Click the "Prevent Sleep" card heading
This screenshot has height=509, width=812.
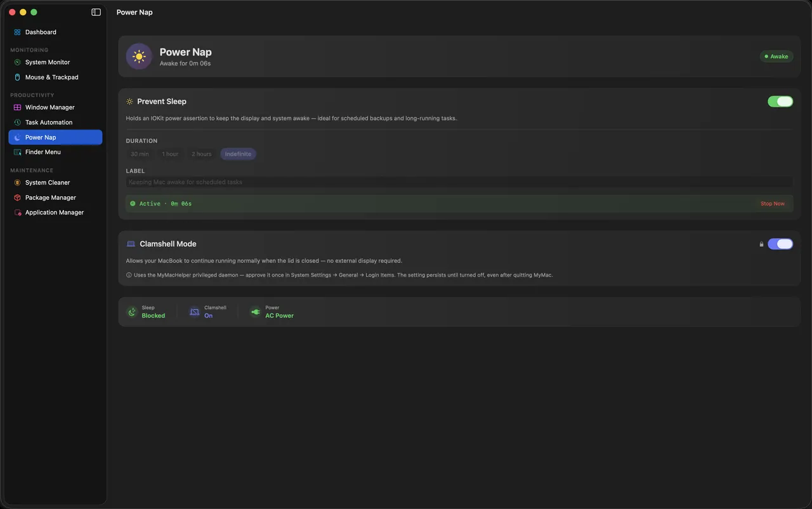[162, 102]
